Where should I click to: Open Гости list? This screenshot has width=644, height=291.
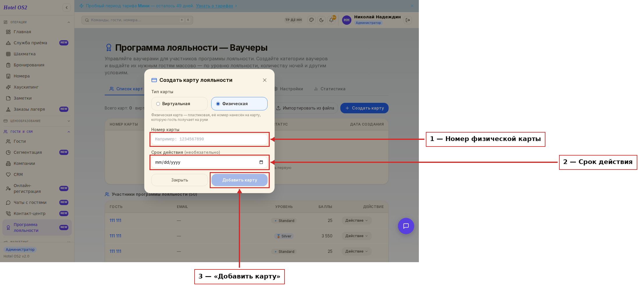(37, 141)
